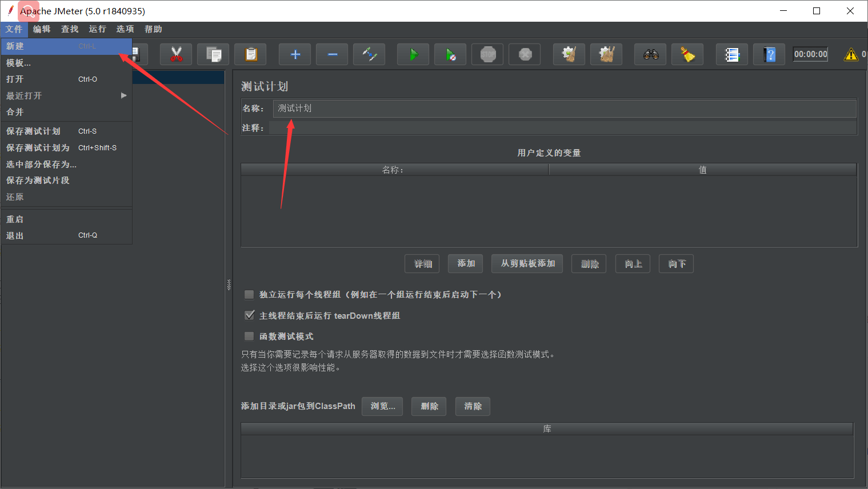Expand the 最近打开 submenu arrow

point(123,95)
